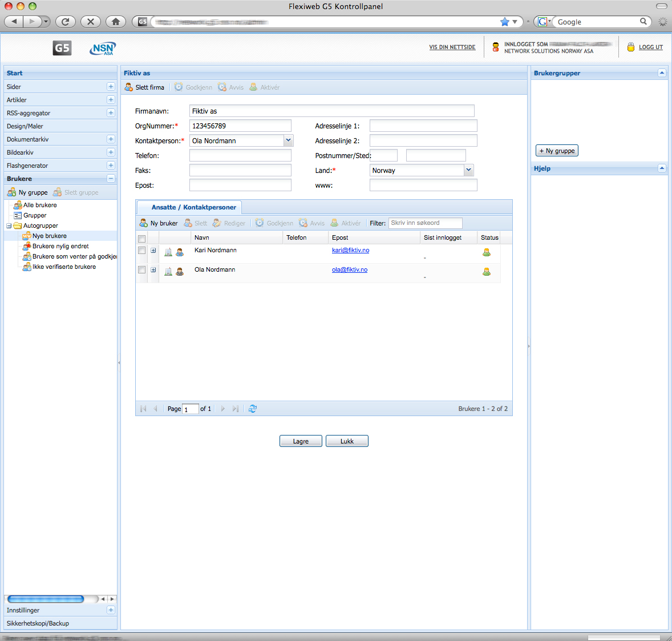Open the Land country dropdown

pos(468,170)
